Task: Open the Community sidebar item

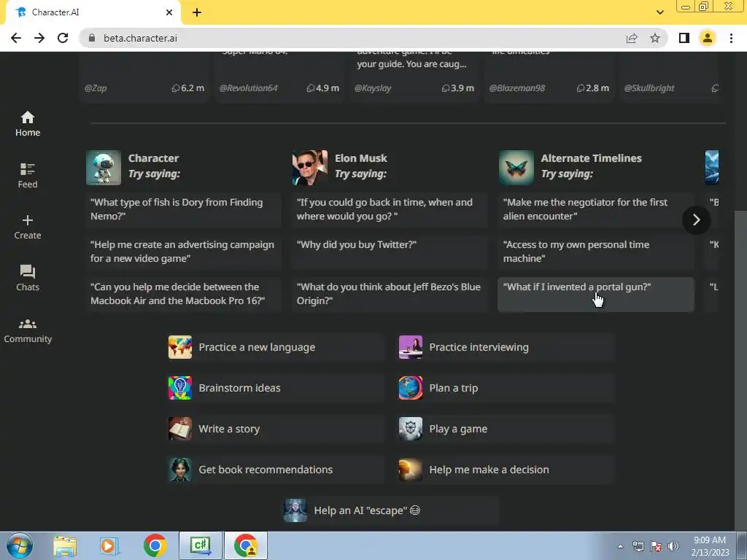Action: [27, 330]
